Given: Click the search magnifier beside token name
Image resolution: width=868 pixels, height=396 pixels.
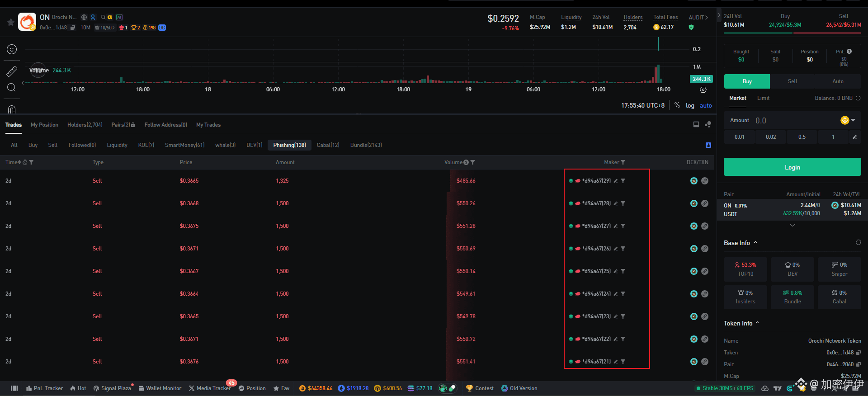Looking at the screenshot, I should [103, 17].
